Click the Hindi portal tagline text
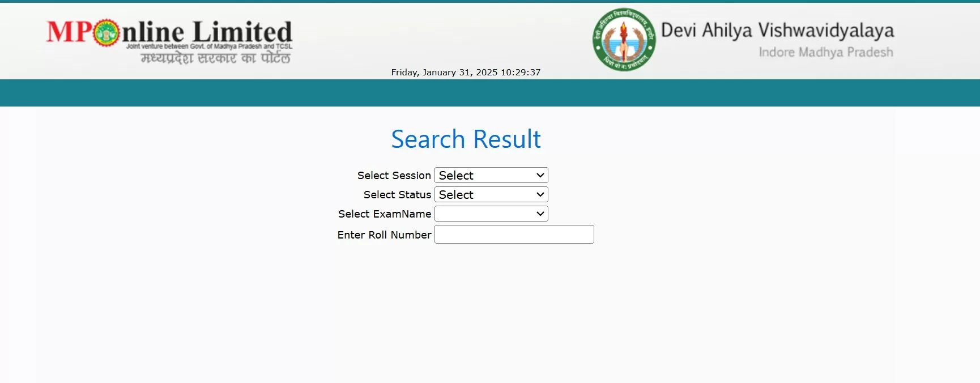Screen dimensions: 980x383 (x=216, y=58)
